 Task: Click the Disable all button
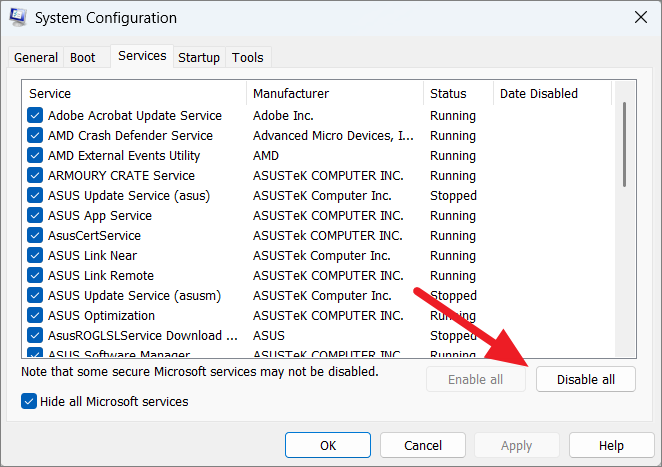coord(586,379)
